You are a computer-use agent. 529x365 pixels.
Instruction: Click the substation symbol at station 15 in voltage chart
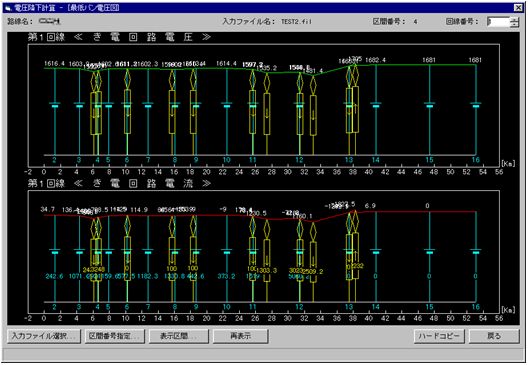tap(429, 105)
